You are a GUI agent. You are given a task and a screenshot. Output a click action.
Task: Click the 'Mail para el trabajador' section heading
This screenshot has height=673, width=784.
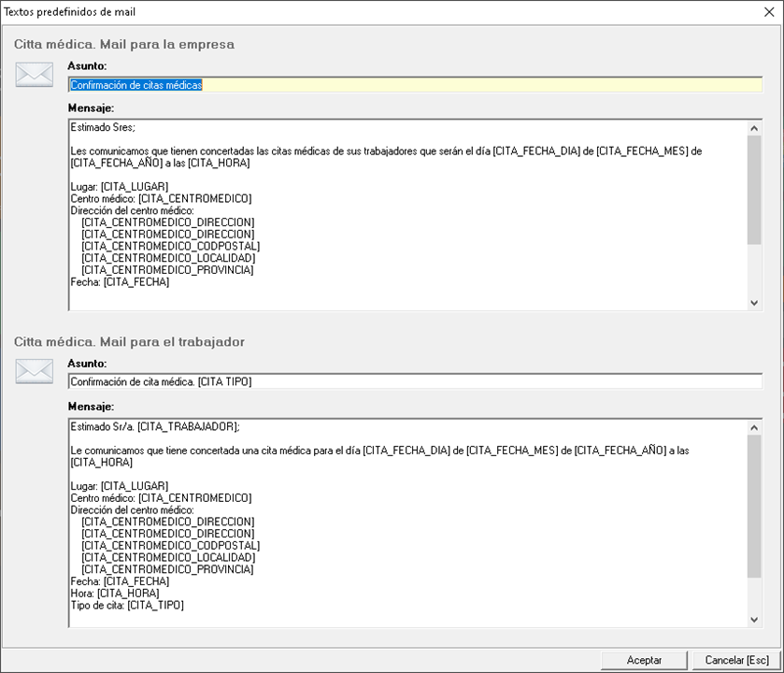(x=129, y=342)
